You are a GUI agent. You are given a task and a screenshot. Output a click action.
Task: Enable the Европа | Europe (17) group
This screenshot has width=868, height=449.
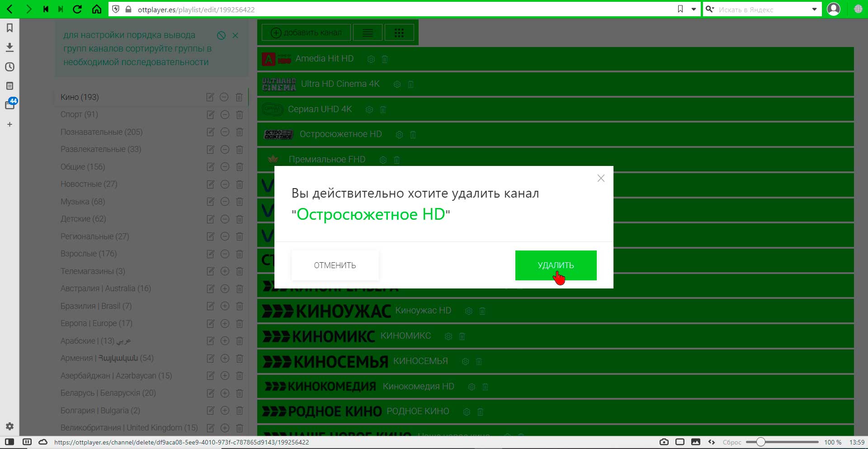coord(225,323)
